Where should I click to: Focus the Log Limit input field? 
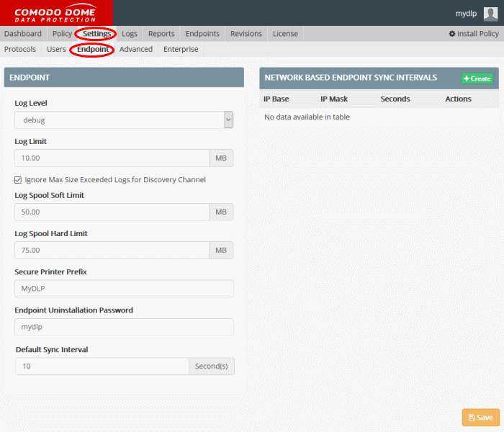point(112,158)
